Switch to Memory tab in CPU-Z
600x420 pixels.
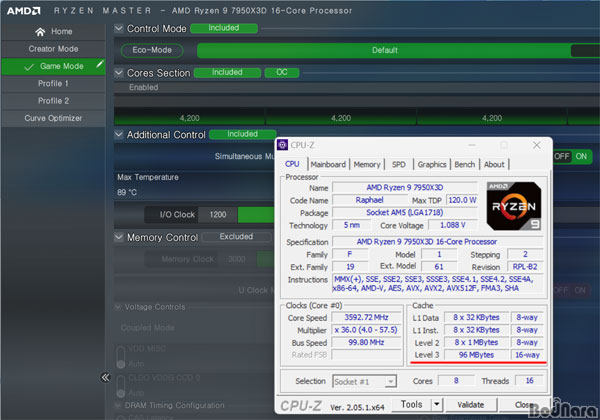pyautogui.click(x=367, y=164)
